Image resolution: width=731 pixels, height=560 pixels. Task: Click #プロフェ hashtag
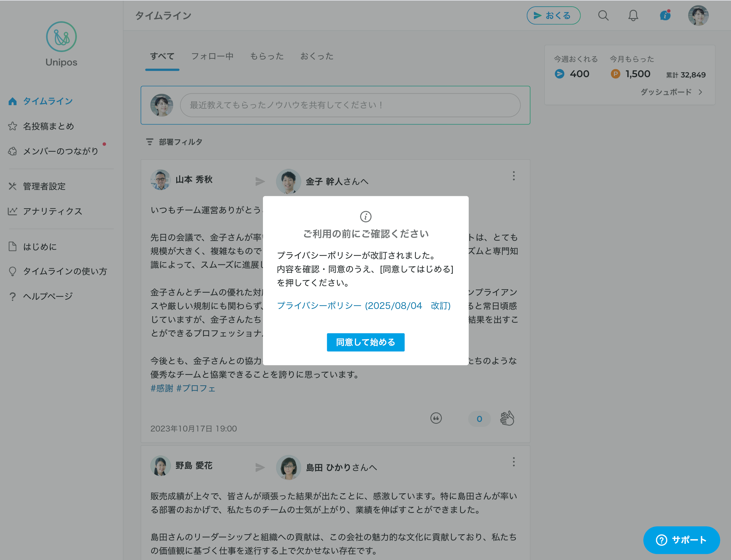(196, 388)
